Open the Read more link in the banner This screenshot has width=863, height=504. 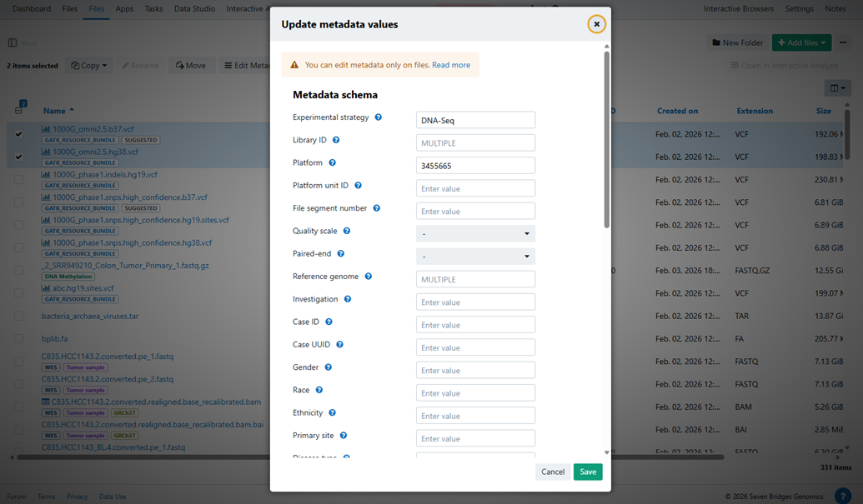pos(451,64)
